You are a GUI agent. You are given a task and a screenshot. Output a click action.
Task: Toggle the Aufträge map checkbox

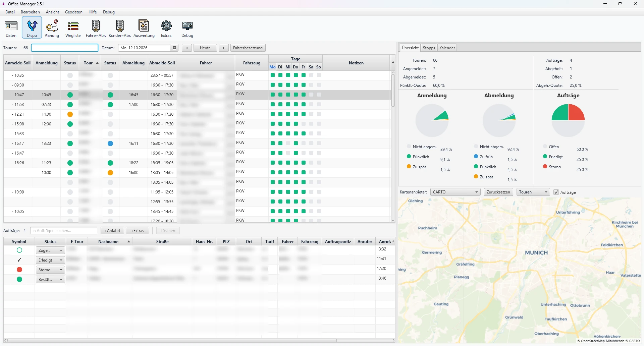(x=556, y=192)
